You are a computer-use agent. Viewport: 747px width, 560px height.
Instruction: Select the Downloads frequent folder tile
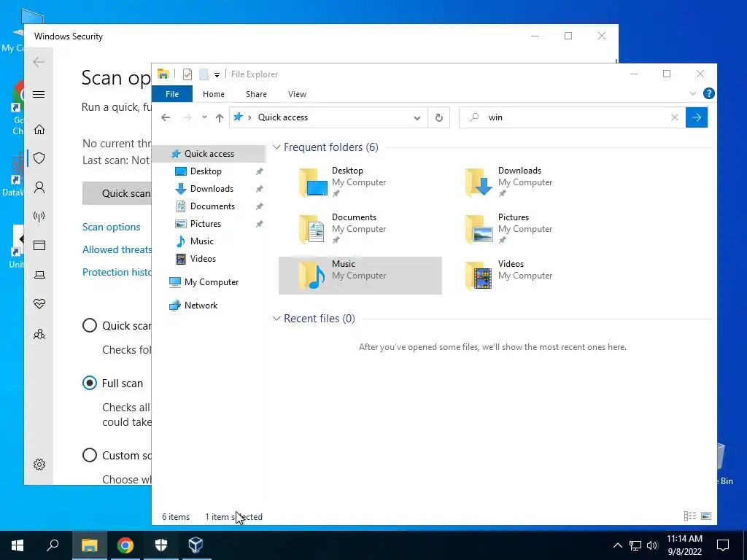click(527, 182)
